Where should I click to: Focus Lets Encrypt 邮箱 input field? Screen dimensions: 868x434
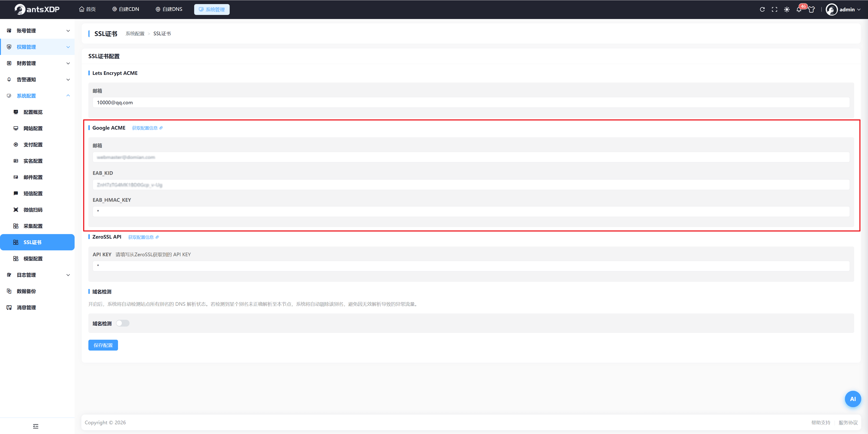tap(471, 102)
